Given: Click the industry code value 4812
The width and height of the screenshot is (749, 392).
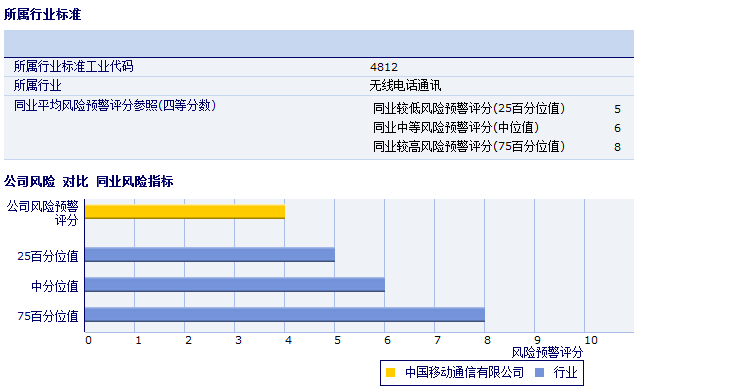Looking at the screenshot, I should point(384,67).
